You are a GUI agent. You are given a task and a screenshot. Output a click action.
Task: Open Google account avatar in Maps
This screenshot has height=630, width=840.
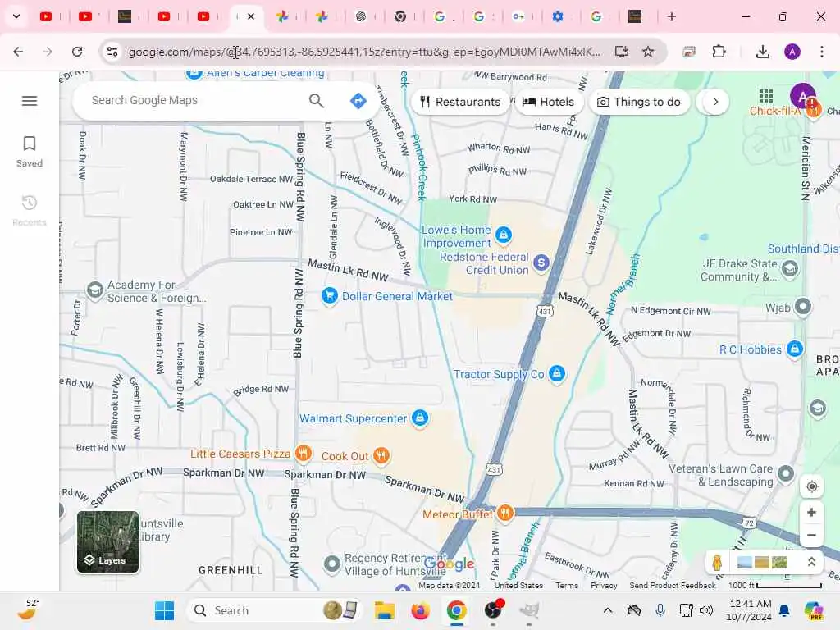click(802, 96)
